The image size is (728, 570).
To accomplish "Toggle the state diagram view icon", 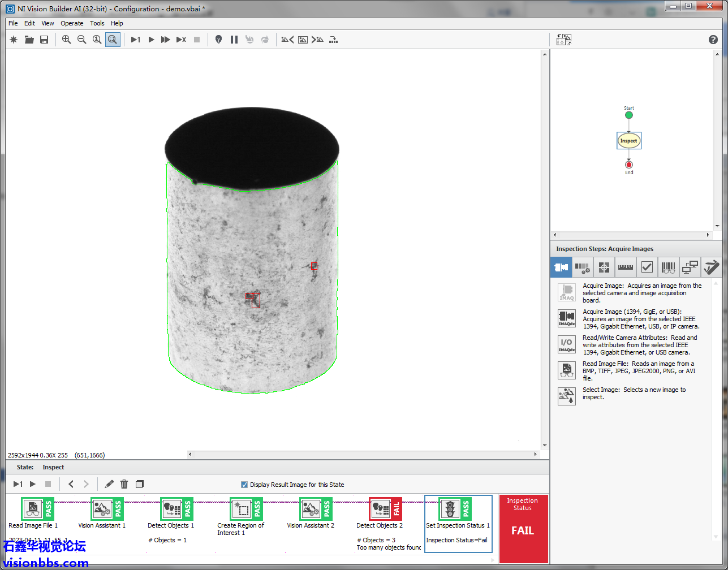I will (x=564, y=40).
